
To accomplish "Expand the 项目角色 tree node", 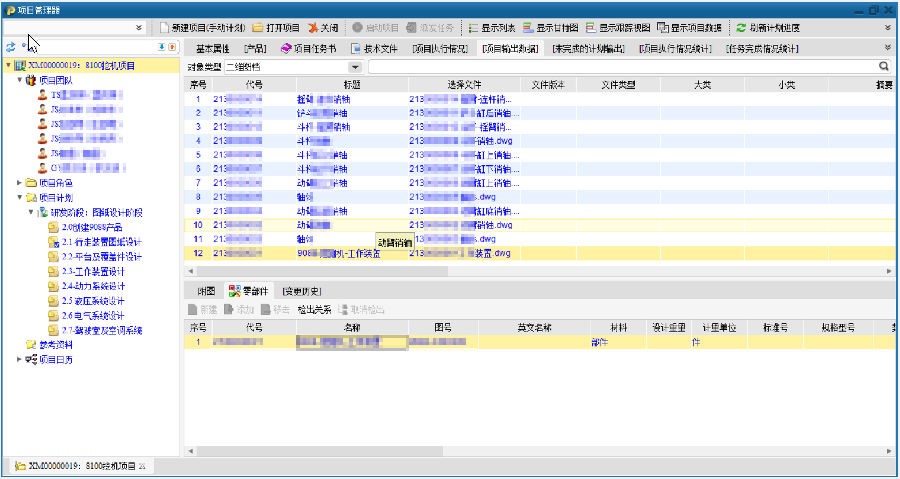I will 20,183.
